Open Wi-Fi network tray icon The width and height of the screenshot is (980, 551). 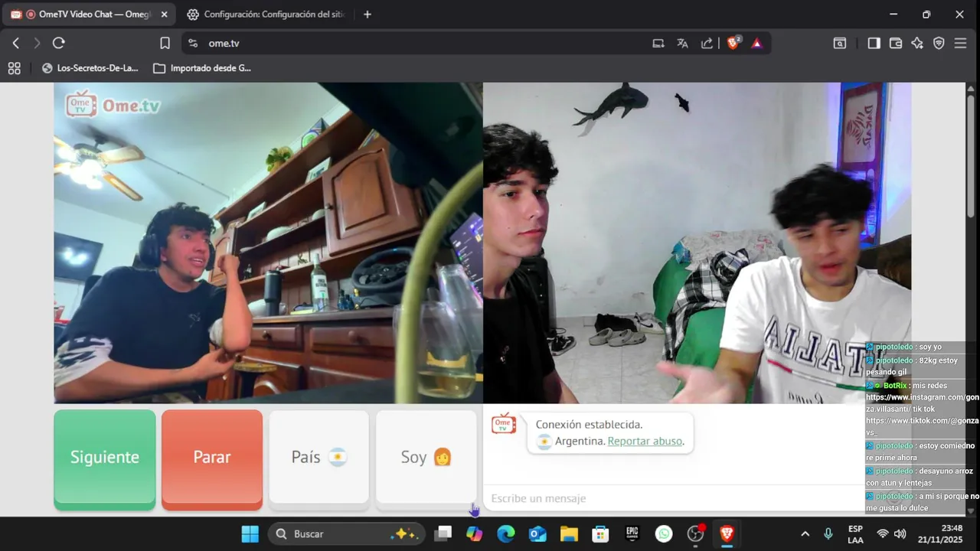pyautogui.click(x=883, y=534)
